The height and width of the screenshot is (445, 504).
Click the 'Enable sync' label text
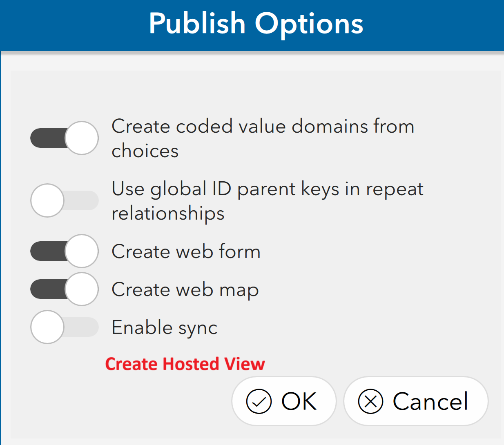tap(165, 328)
